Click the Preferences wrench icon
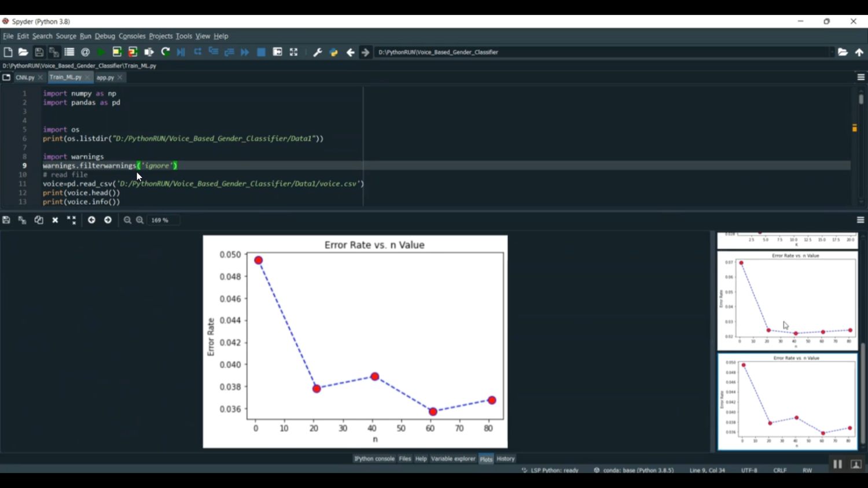This screenshot has width=868, height=488. click(x=317, y=52)
